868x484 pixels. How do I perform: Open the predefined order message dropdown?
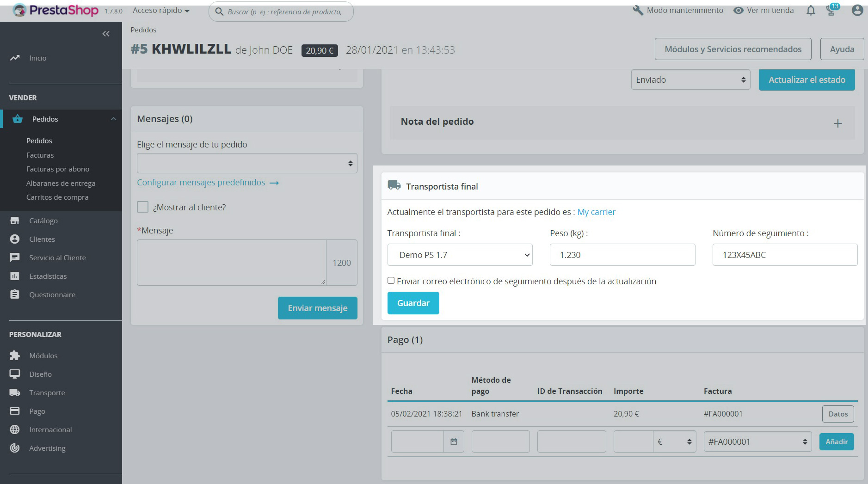247,163
